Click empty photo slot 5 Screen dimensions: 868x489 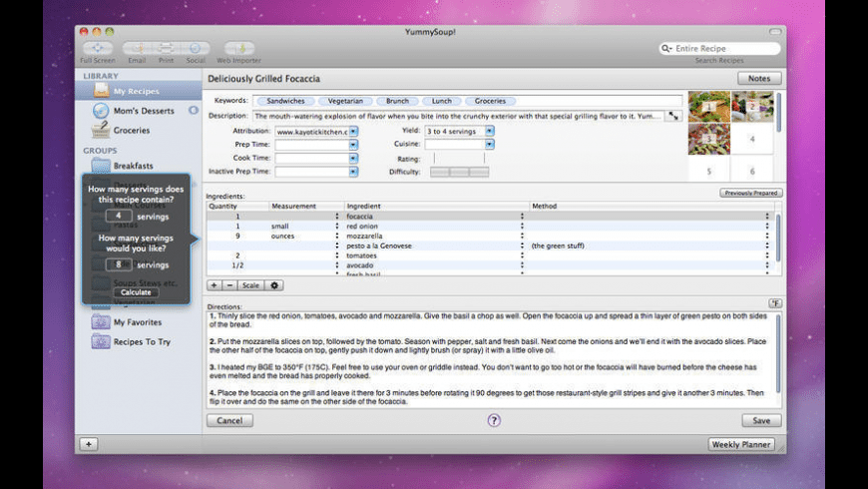[709, 169]
